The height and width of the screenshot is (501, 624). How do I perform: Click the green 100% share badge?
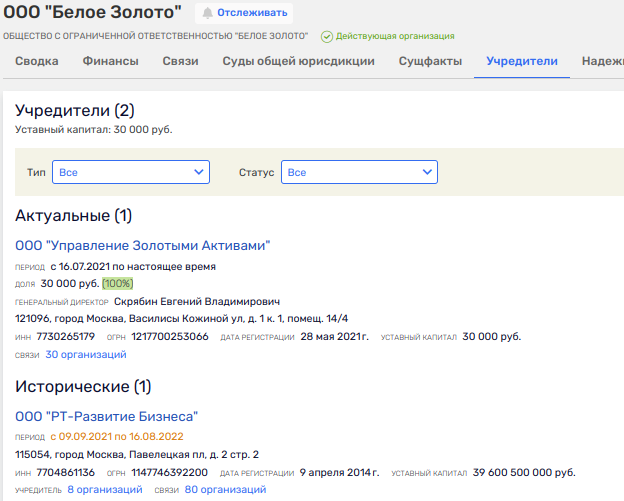point(117,283)
